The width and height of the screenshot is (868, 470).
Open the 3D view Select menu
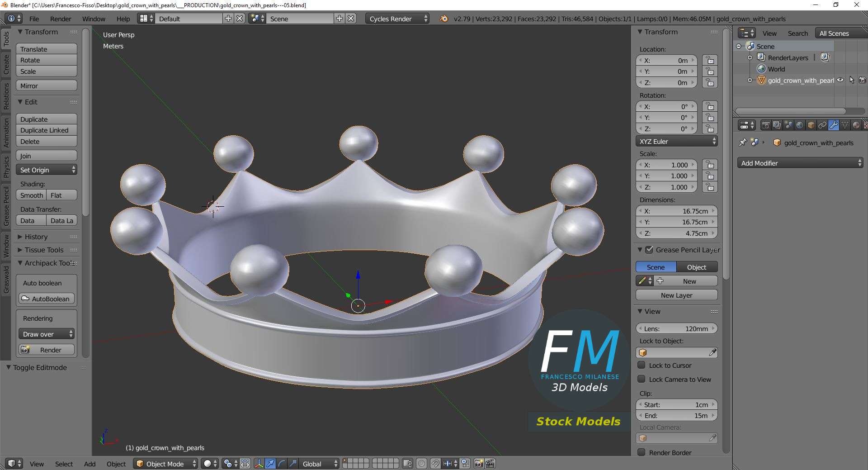tap(64, 464)
